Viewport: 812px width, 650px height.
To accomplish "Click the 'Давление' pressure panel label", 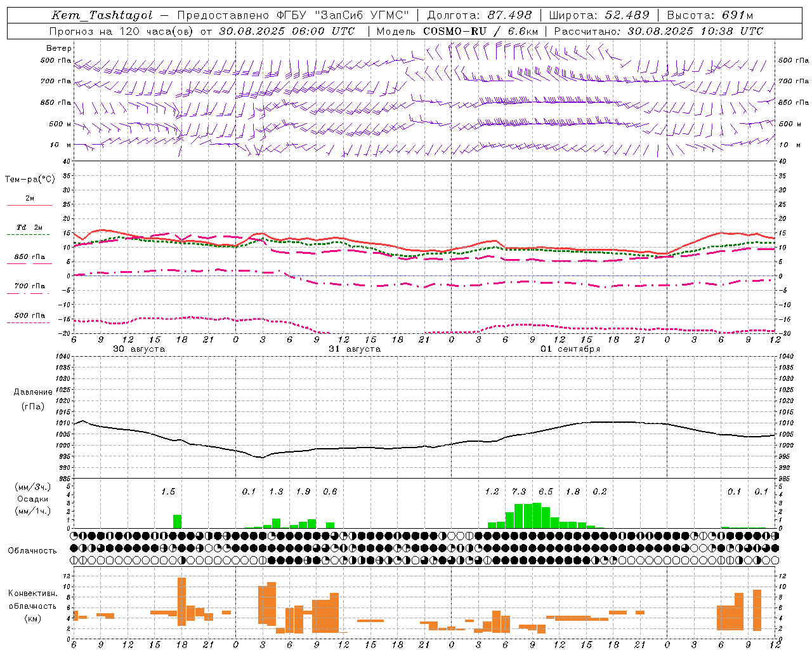I will (x=33, y=392).
